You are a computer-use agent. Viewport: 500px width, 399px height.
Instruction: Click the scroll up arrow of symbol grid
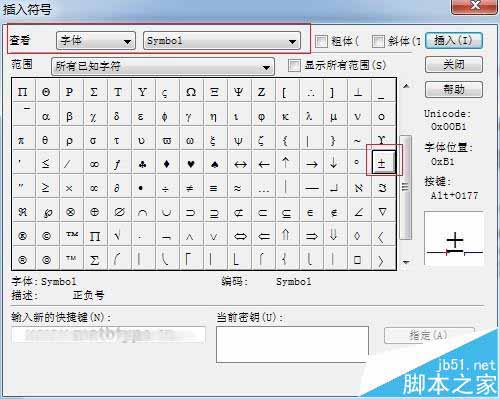tap(406, 86)
